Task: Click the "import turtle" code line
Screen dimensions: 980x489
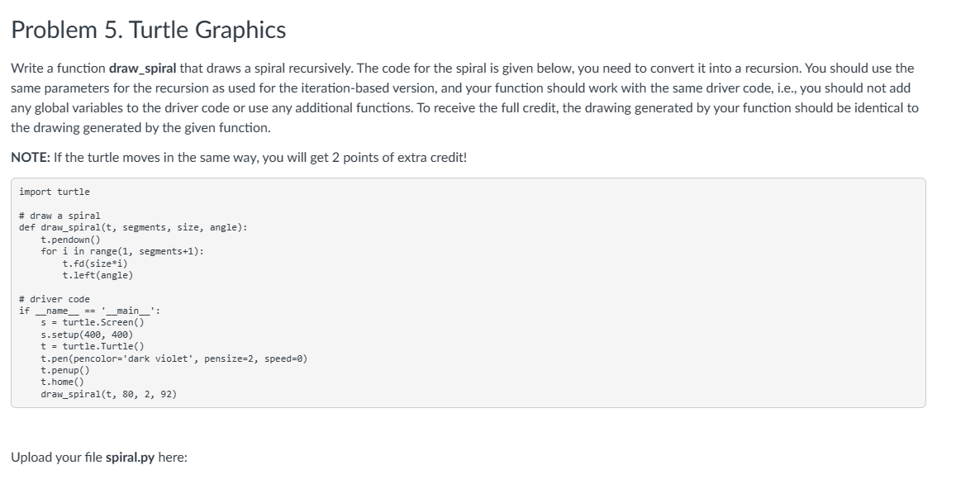Action: [x=55, y=192]
